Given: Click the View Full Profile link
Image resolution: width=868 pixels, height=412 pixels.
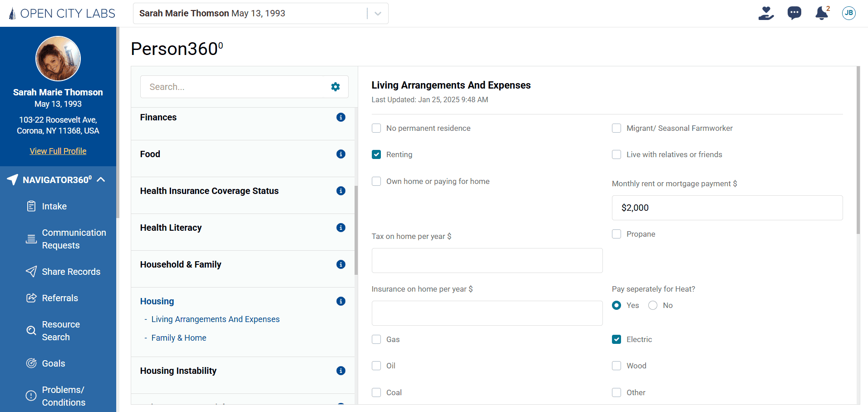Looking at the screenshot, I should click(58, 151).
